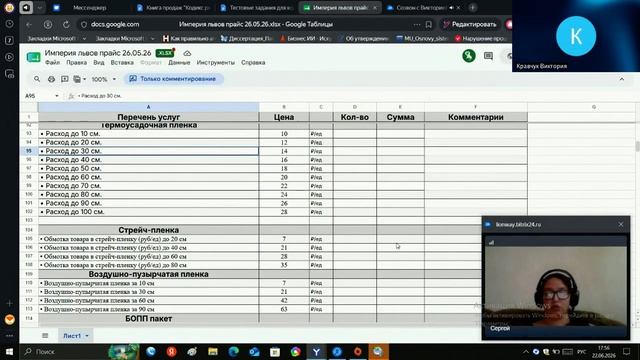Screen dimensions: 640x360
Task: Open a new browser tab with plus
Action: [x=473, y=7]
